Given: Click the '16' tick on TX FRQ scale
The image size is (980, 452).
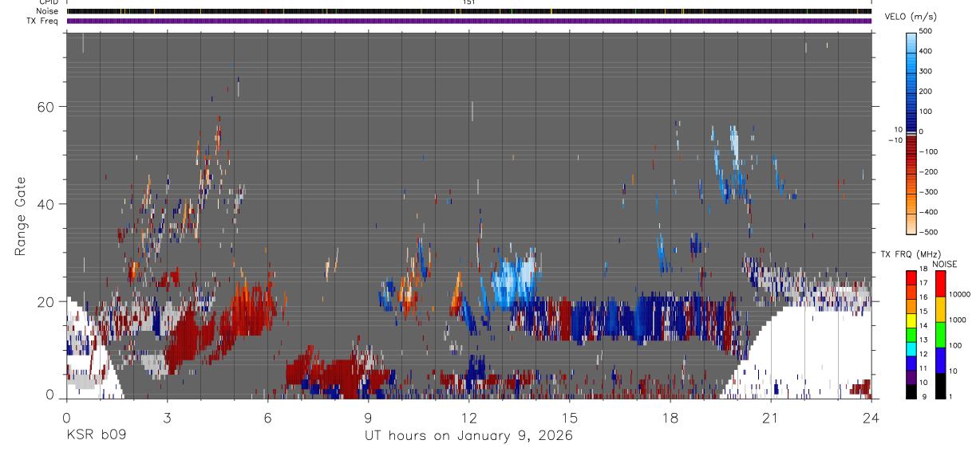Looking at the screenshot, I should click(x=923, y=297).
